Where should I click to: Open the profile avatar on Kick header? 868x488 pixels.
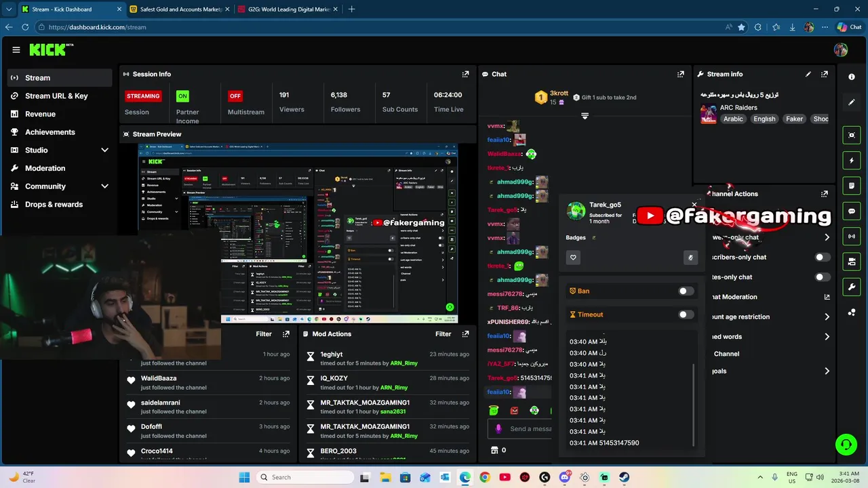pos(841,49)
